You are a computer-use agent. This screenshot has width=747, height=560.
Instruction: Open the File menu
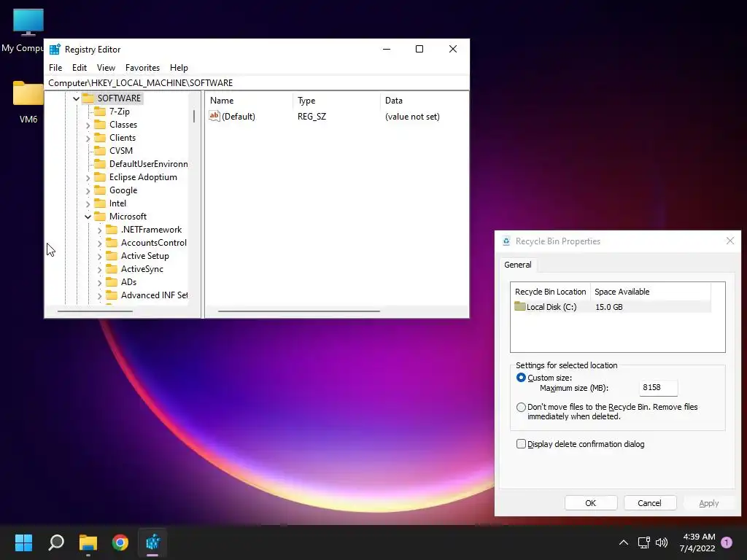click(x=55, y=68)
